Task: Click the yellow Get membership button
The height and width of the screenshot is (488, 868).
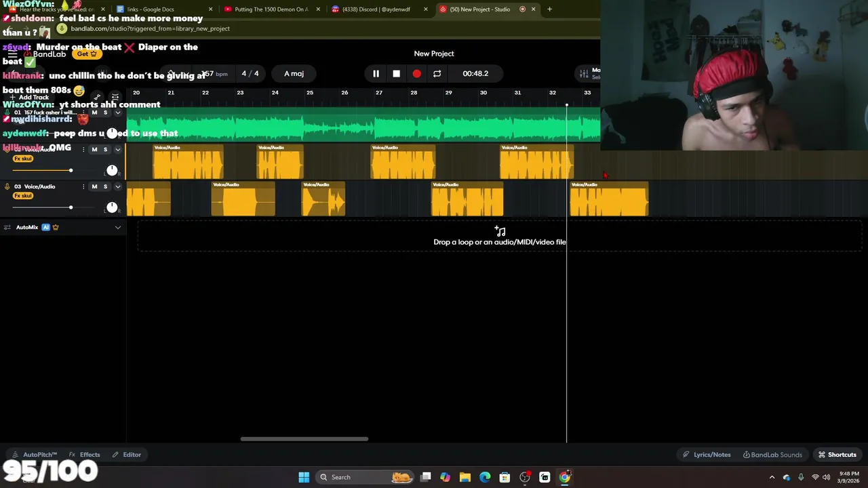Action: (x=87, y=54)
